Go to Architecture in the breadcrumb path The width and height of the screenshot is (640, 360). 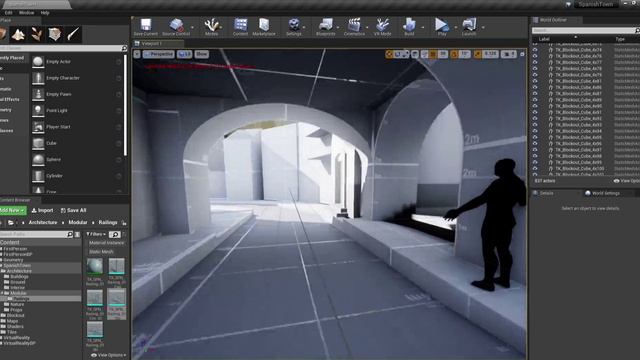pyautogui.click(x=43, y=222)
